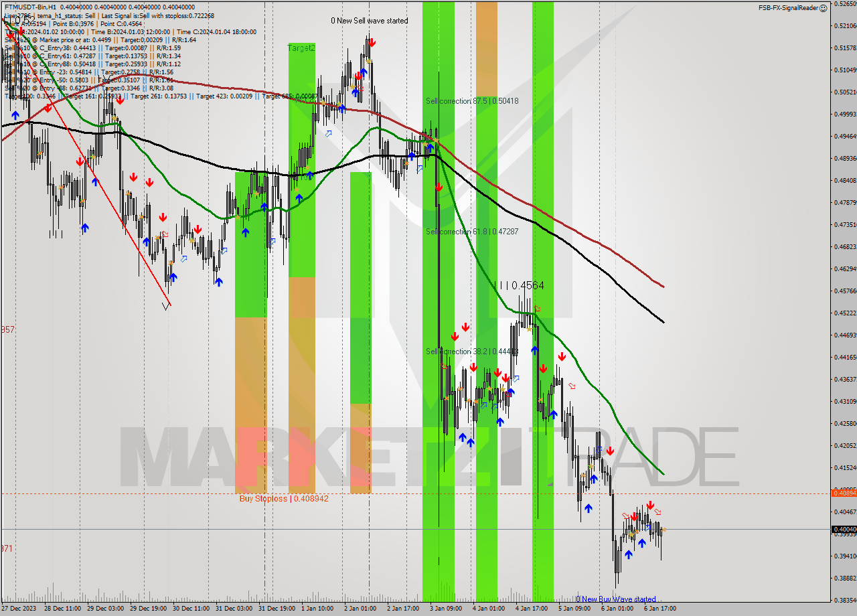Click the black current price tag 0.40040

point(844,529)
